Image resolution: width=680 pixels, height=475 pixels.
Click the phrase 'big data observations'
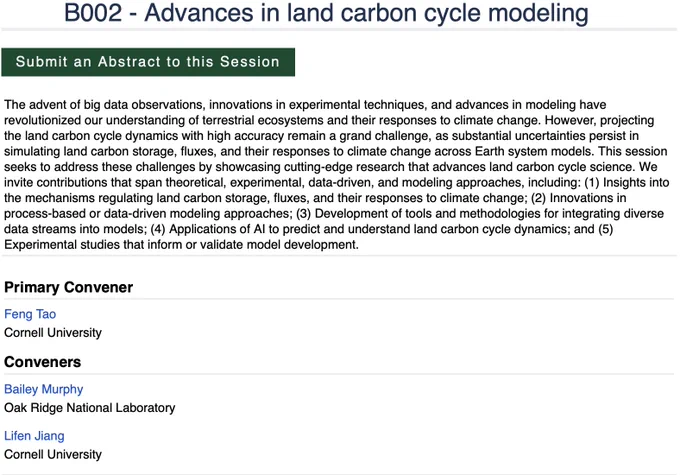[x=143, y=105]
